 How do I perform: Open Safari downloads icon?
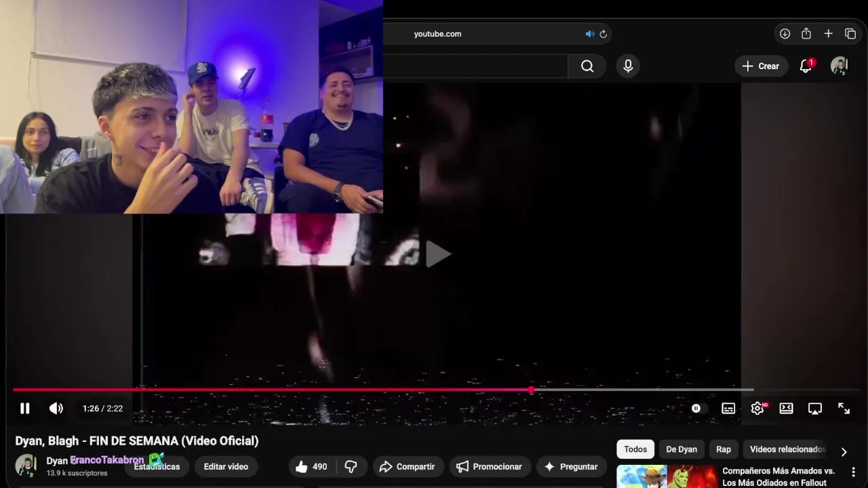tap(785, 33)
